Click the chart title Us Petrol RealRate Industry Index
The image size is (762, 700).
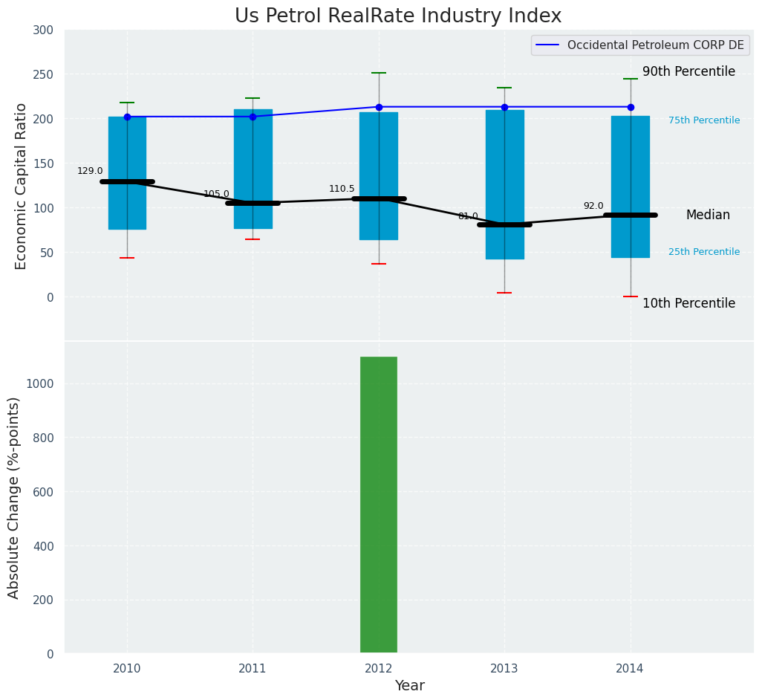(x=398, y=16)
